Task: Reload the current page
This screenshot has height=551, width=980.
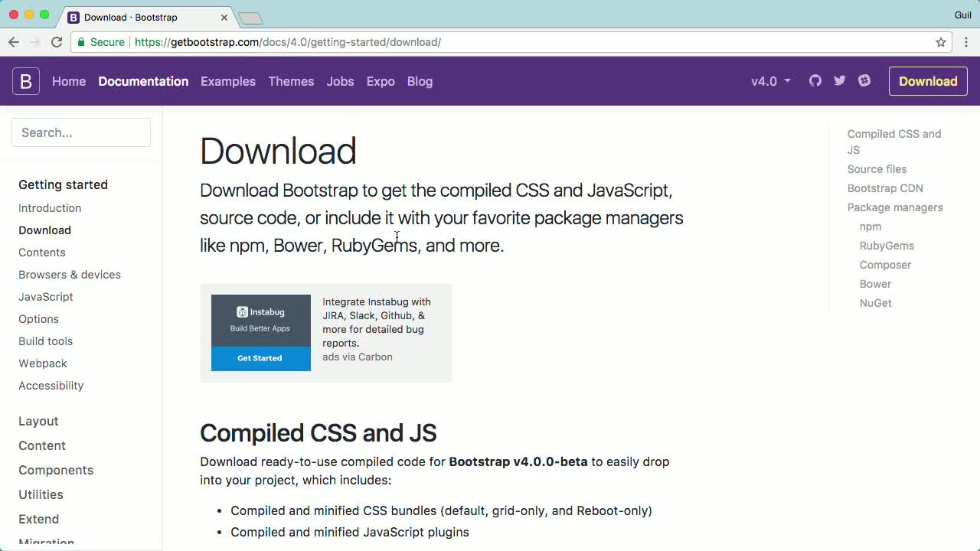Action: coord(57,42)
